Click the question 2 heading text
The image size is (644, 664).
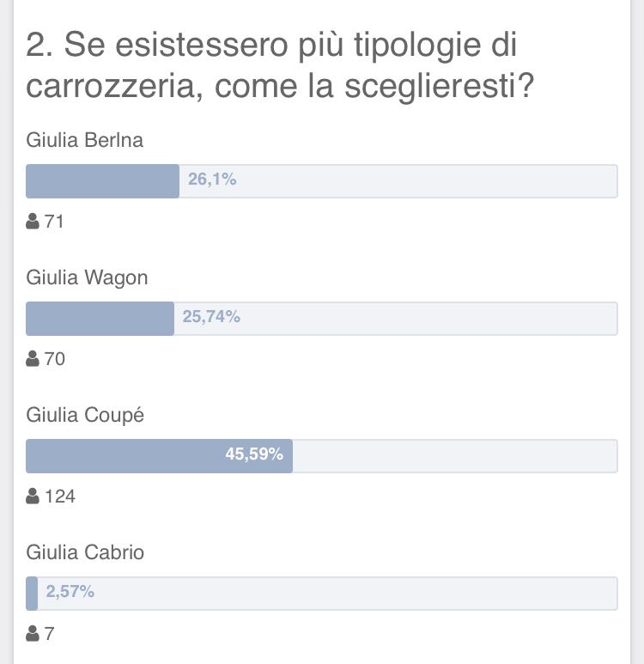pyautogui.click(x=280, y=65)
